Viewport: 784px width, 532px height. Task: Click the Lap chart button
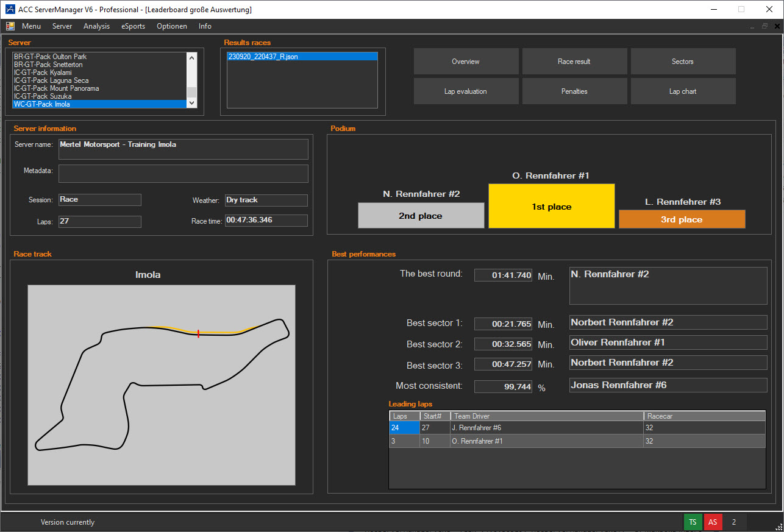[682, 91]
